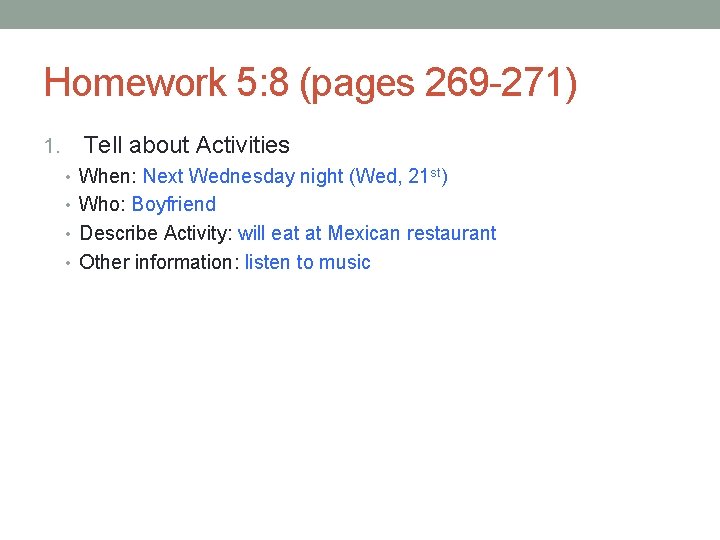Click the 'Tell about Activities' heading

tap(186, 145)
